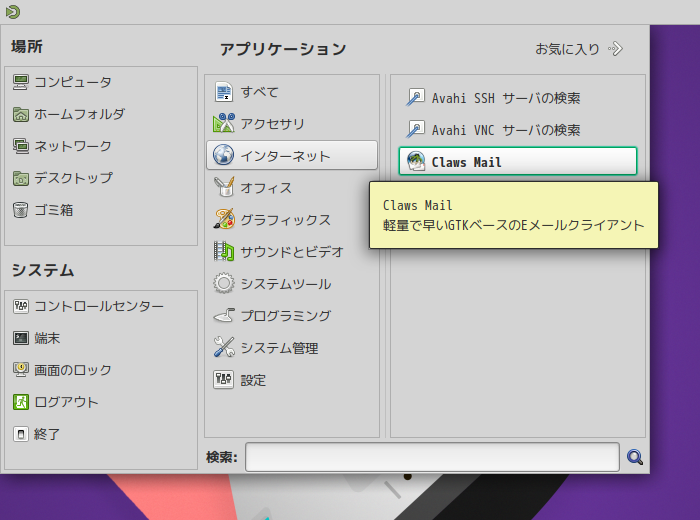Screen dimensions: 700x520
Task: Click the 画面のロック icon
Action: tap(21, 370)
